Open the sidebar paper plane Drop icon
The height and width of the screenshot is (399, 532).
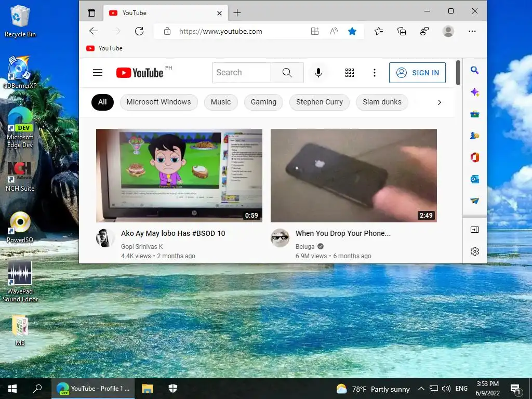pos(475,201)
